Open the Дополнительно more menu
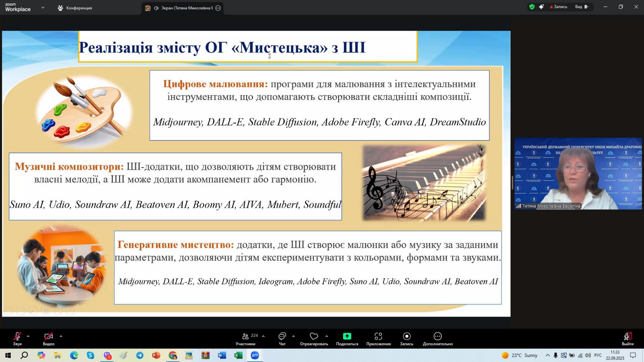Screen dimensions: 644x362 (438, 338)
